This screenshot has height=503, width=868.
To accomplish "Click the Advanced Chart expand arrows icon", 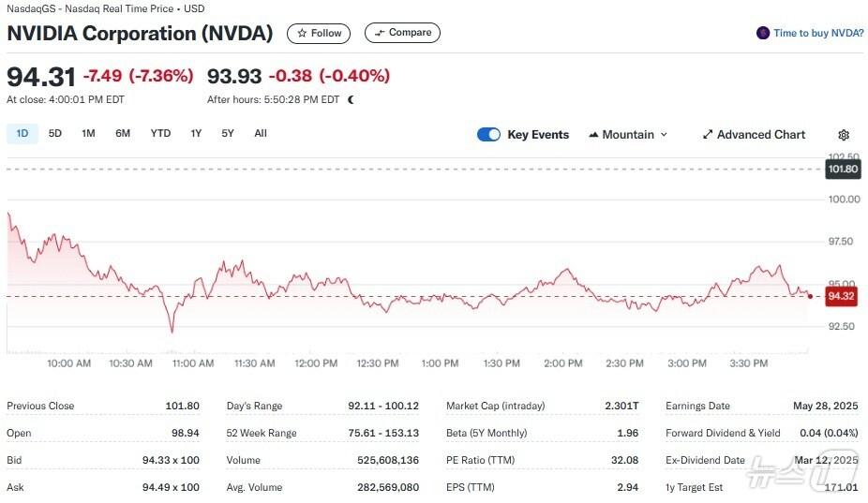I will click(708, 135).
